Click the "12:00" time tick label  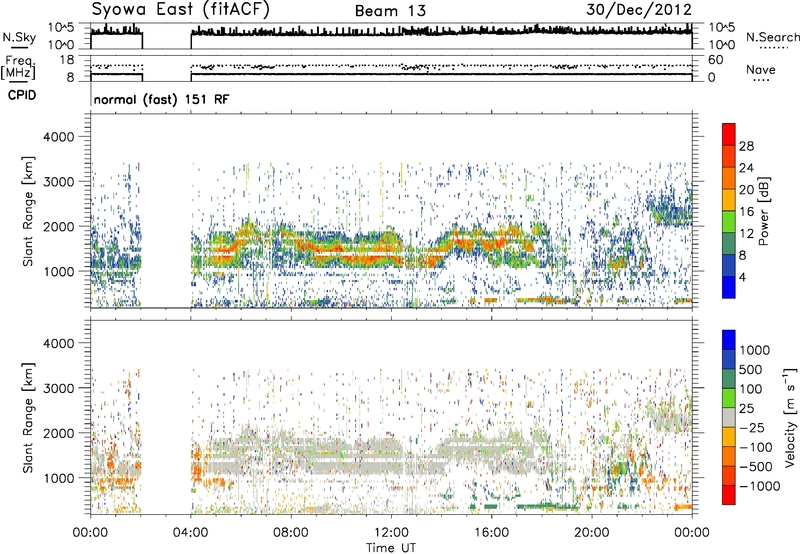click(391, 533)
